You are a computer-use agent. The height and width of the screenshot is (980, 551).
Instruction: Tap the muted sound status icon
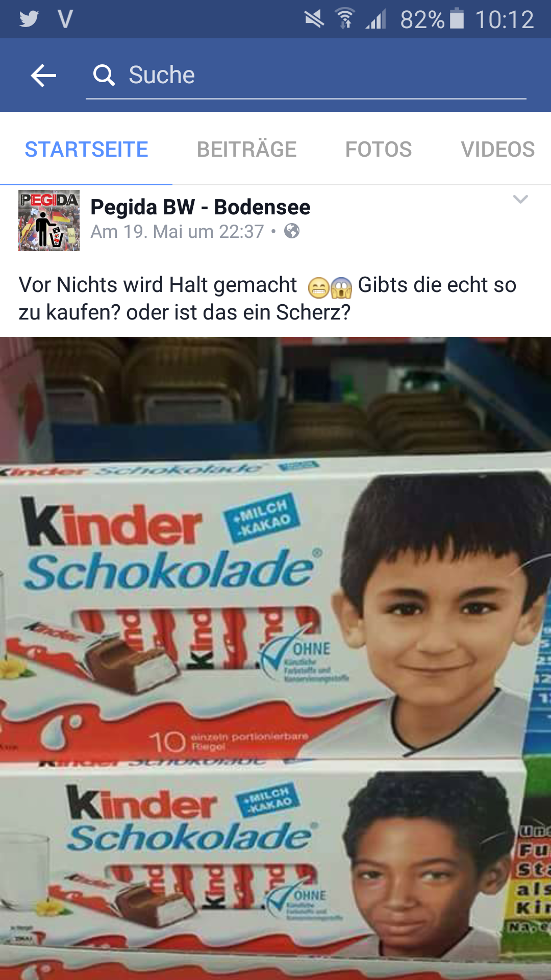(x=314, y=19)
